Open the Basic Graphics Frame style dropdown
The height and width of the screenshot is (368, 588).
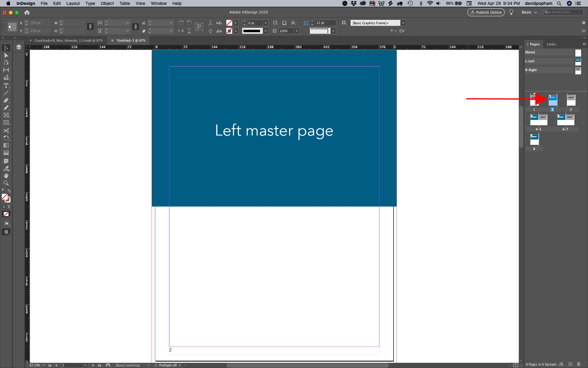coord(403,23)
